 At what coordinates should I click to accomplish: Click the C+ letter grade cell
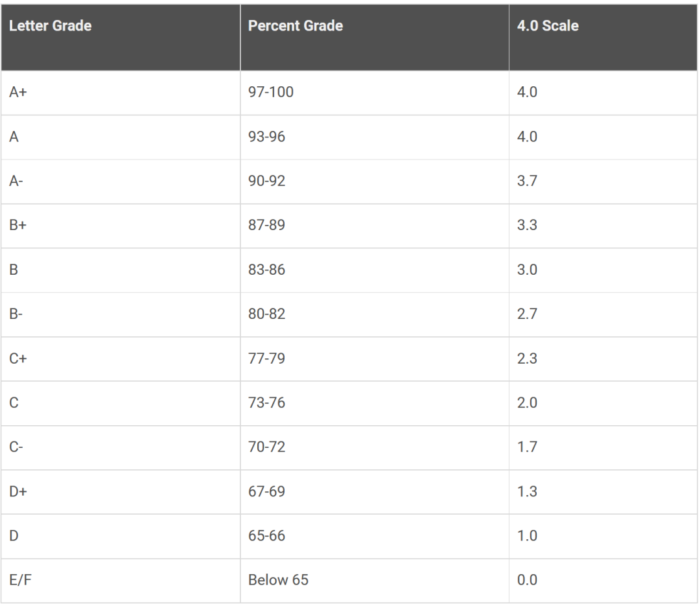tap(121, 359)
